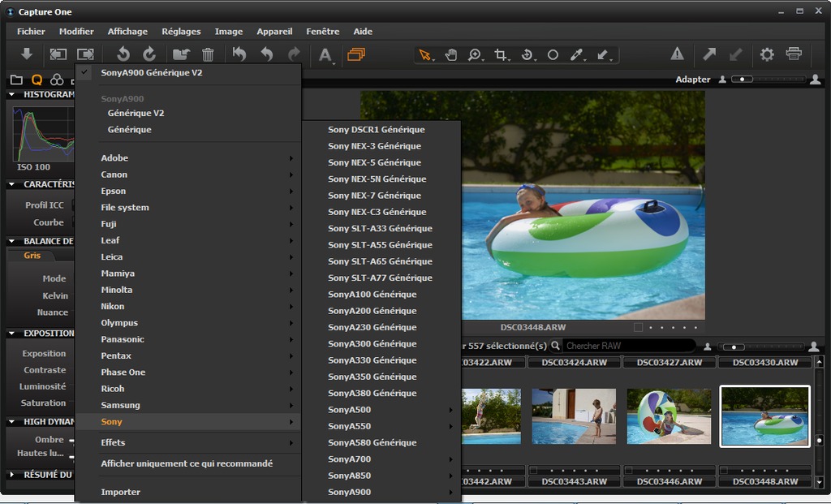Select the pan hand tool
This screenshot has width=831, height=504.
[450, 54]
